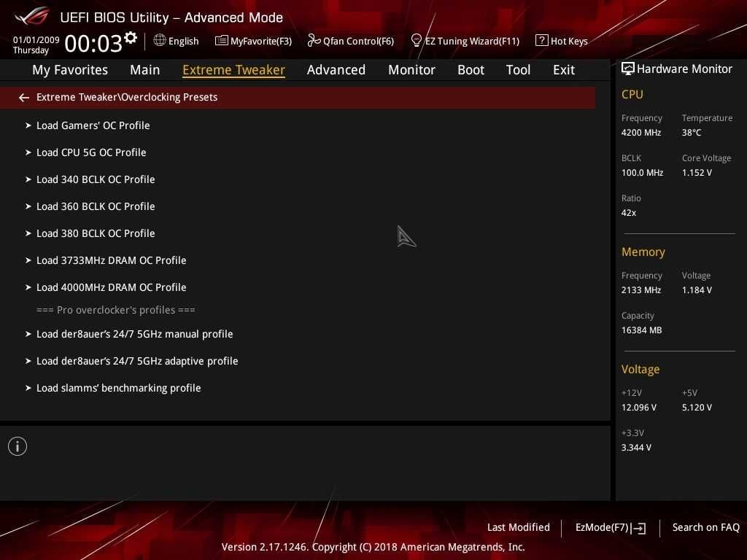The image size is (747, 560).
Task: Click the 00:03 clock display
Action: [x=93, y=44]
